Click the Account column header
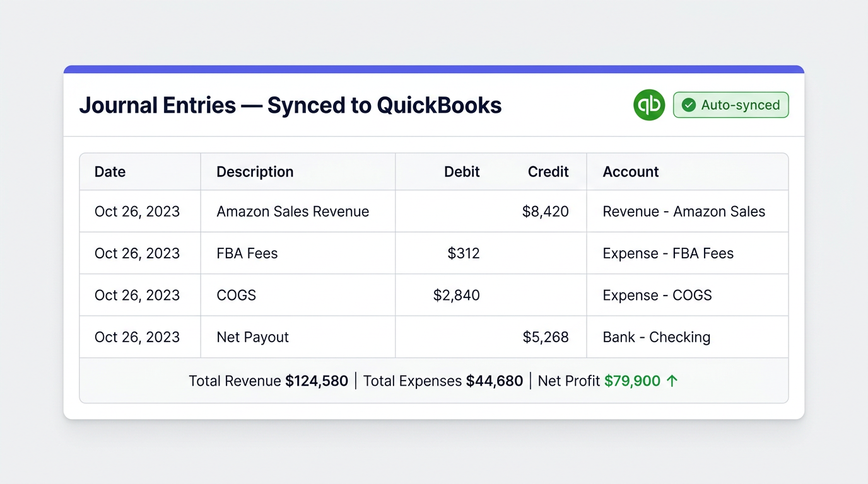Image resolution: width=868 pixels, height=484 pixels. (630, 171)
